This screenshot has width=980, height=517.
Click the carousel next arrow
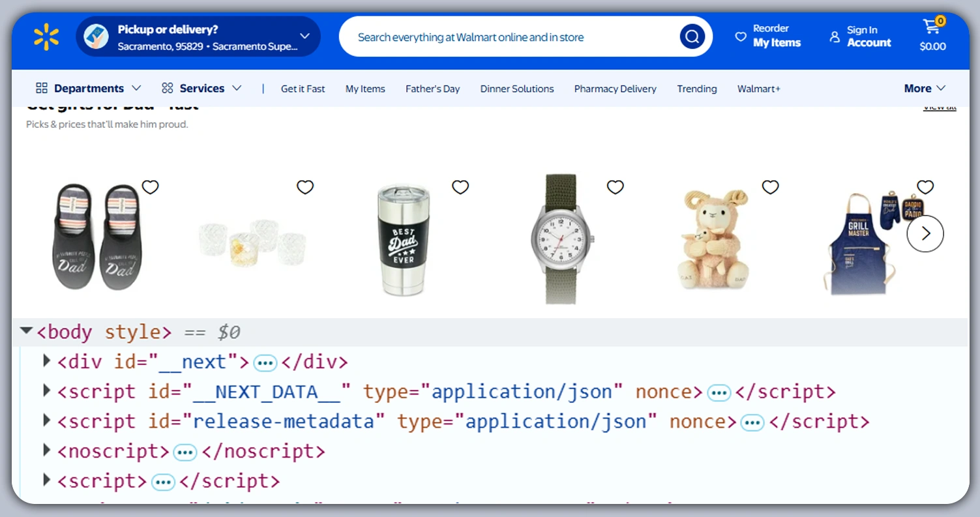click(925, 233)
